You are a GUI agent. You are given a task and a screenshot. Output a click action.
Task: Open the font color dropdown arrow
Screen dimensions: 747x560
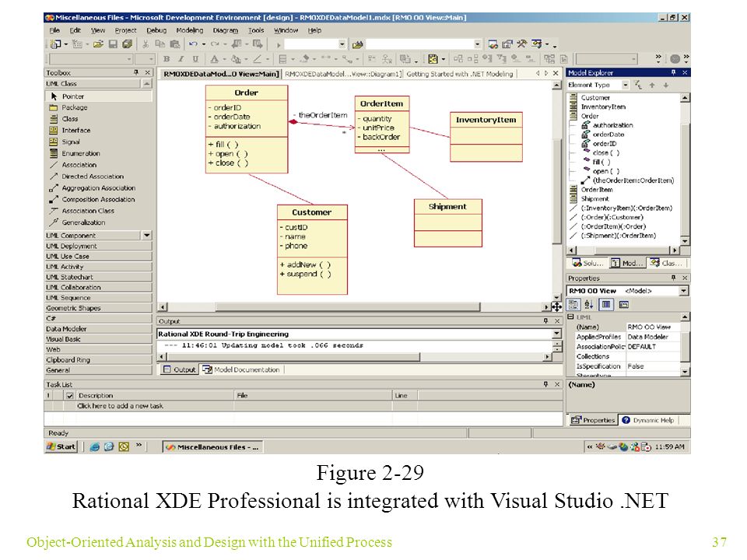coord(224,59)
